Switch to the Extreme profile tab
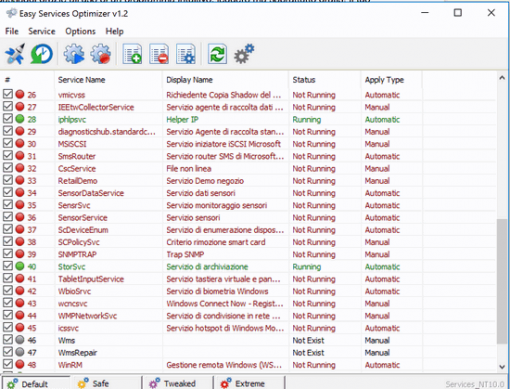This screenshot has height=389, width=510. click(249, 383)
